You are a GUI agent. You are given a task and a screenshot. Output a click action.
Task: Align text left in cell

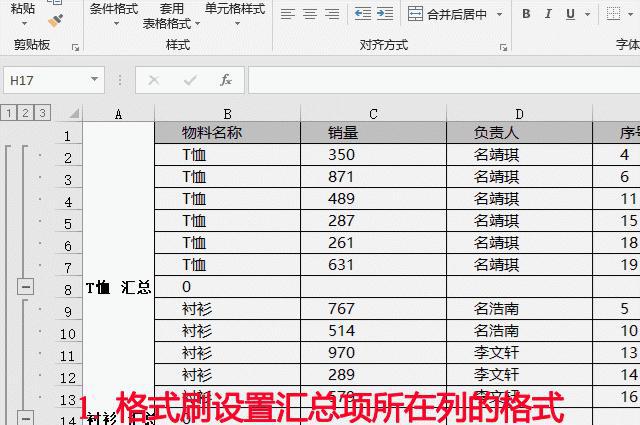[x=288, y=14]
